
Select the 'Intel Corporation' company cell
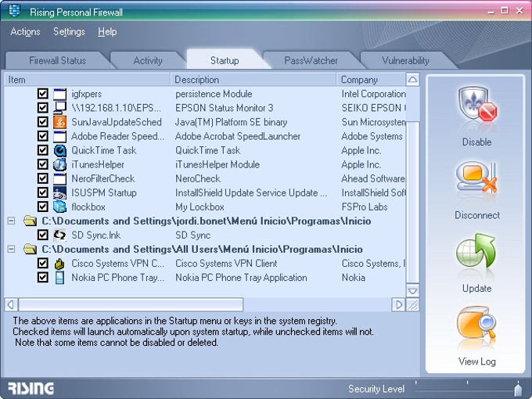click(x=373, y=94)
